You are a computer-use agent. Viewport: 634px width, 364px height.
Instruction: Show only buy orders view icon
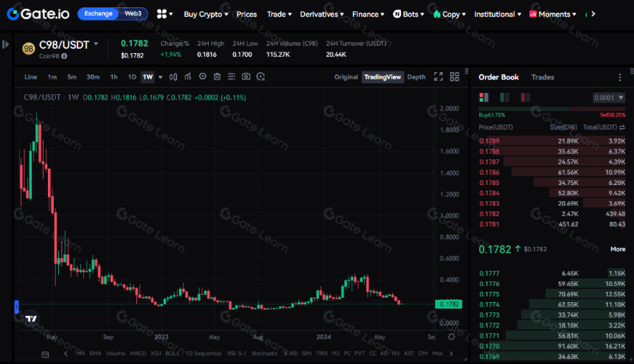point(504,97)
